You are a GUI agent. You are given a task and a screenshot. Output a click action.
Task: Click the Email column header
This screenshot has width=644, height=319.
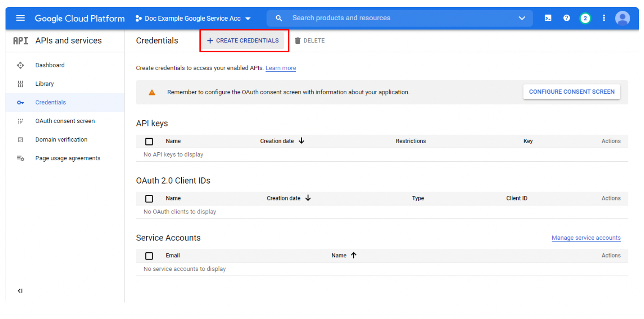tap(173, 255)
